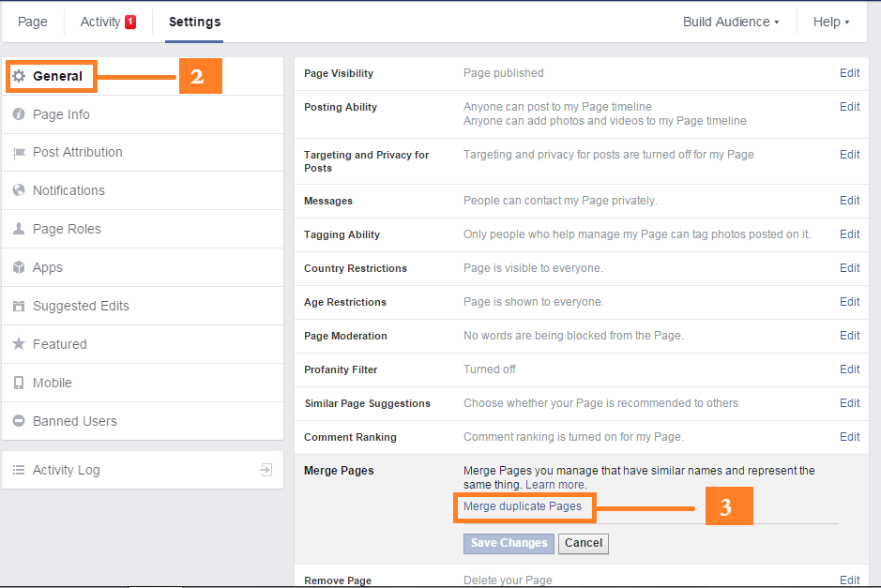Open the Learn more link
This screenshot has height=588, width=881.
(x=554, y=485)
